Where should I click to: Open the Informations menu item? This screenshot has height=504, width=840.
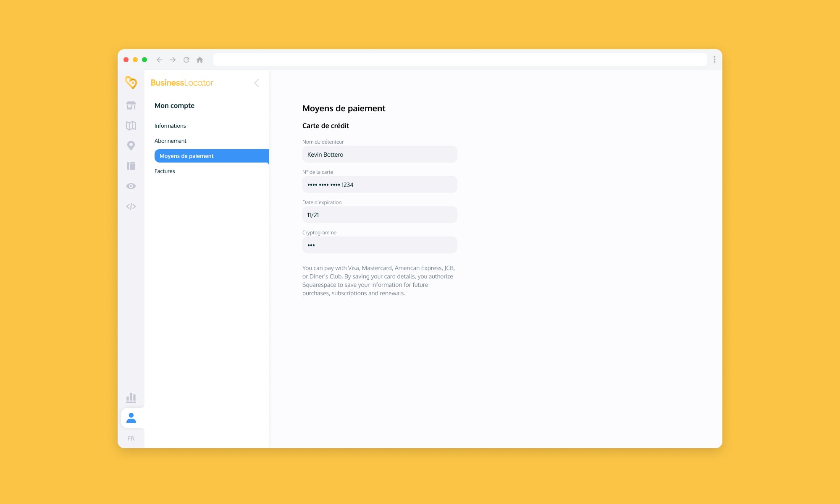pyautogui.click(x=170, y=126)
